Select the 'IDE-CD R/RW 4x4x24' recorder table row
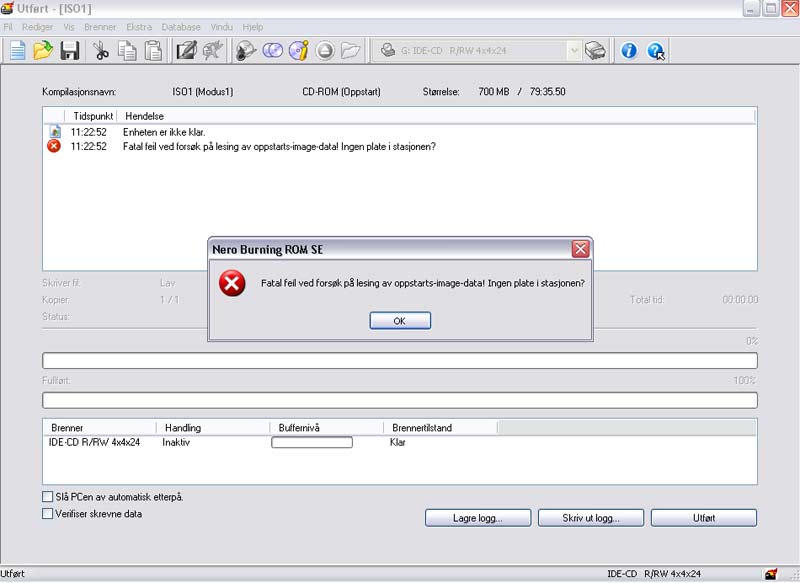The width and height of the screenshot is (800, 583). (399, 442)
